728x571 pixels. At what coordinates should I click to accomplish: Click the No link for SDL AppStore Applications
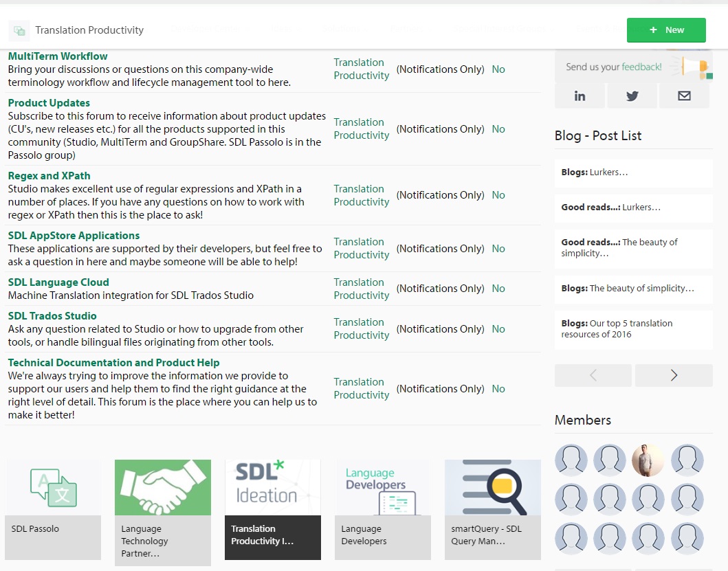pyautogui.click(x=498, y=249)
